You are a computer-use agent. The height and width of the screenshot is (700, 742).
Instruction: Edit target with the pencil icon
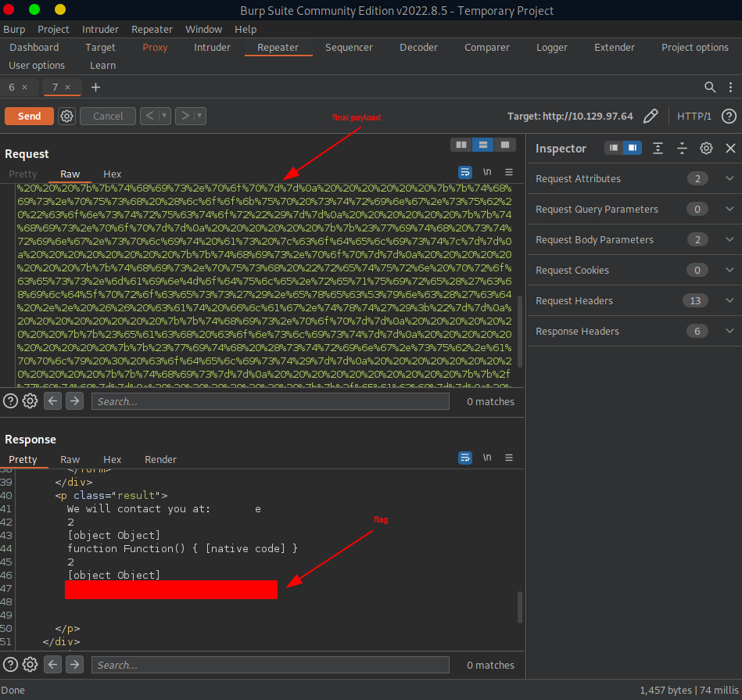pyautogui.click(x=650, y=116)
